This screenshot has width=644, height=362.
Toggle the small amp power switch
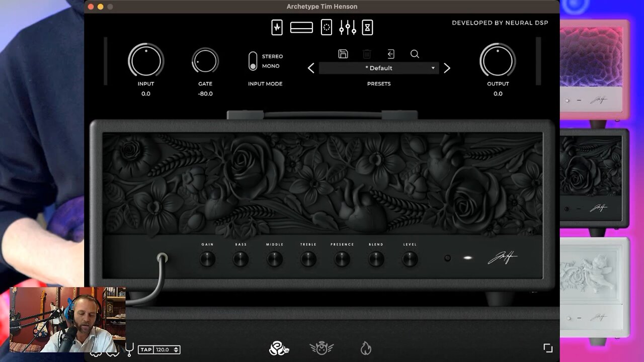[x=447, y=258]
